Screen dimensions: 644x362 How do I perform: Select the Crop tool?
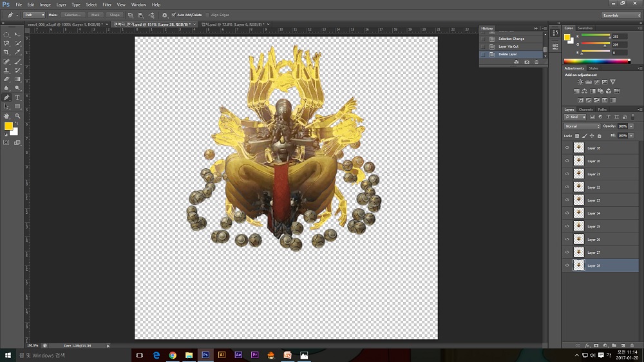pos(6,52)
